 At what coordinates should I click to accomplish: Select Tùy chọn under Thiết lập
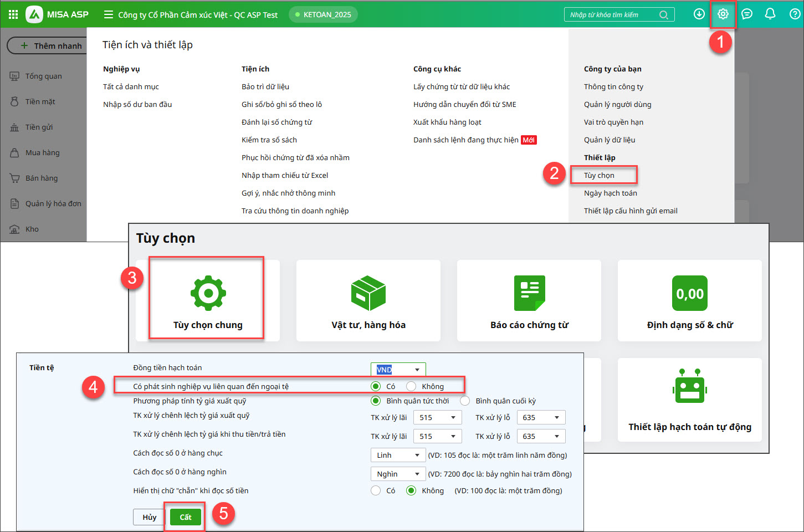[x=599, y=175]
